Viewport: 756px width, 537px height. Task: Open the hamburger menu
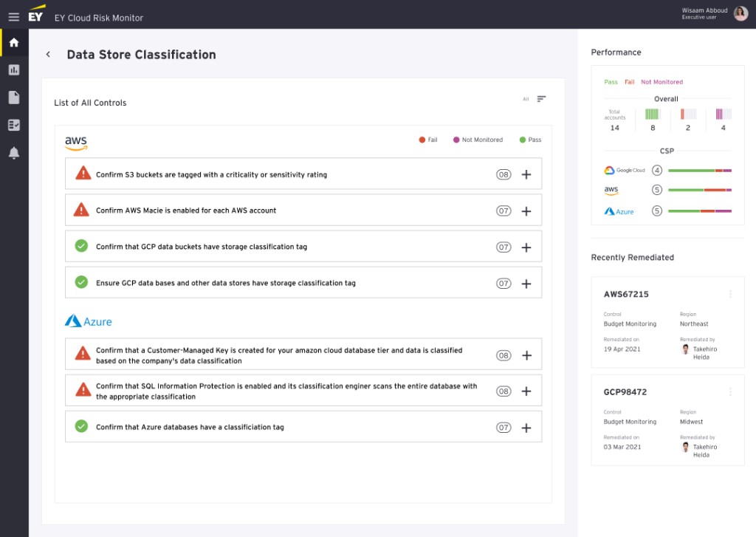click(13, 17)
